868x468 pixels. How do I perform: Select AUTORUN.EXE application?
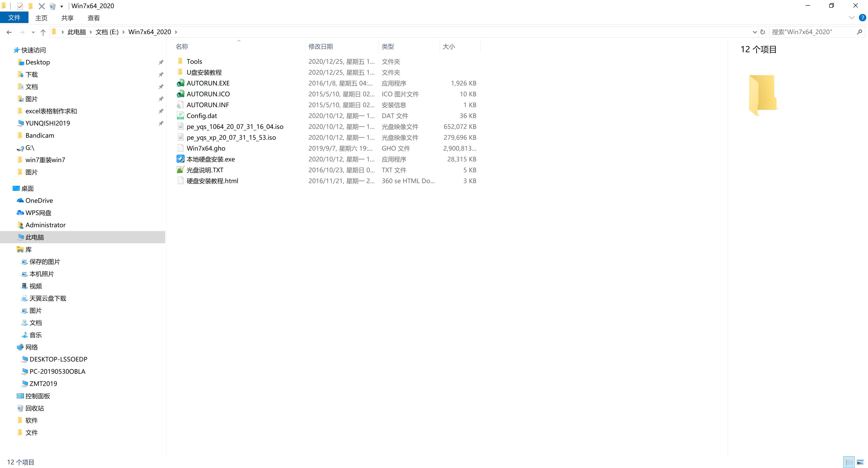click(x=208, y=83)
